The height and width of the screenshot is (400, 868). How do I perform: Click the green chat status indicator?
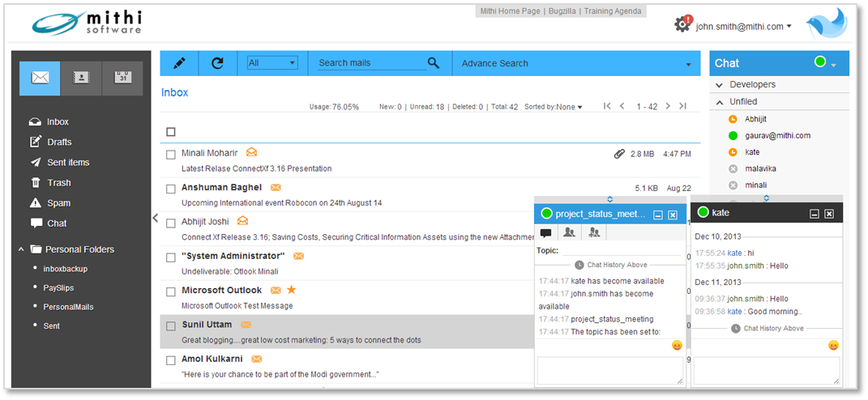pyautogui.click(x=820, y=62)
